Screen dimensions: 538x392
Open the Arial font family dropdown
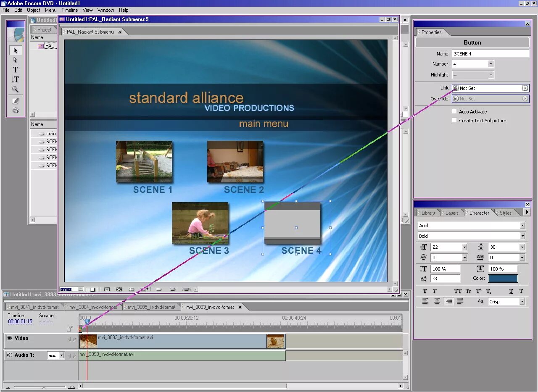click(522, 226)
